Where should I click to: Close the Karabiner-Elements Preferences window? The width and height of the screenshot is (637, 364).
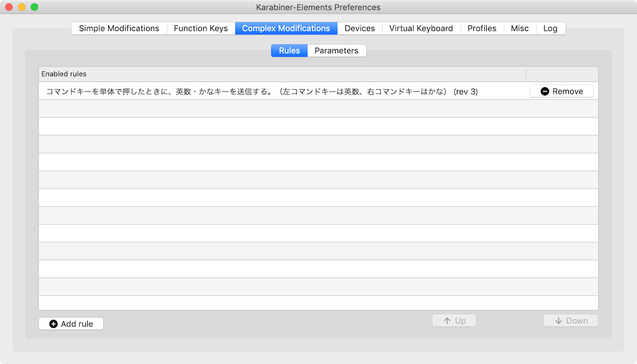pyautogui.click(x=9, y=7)
